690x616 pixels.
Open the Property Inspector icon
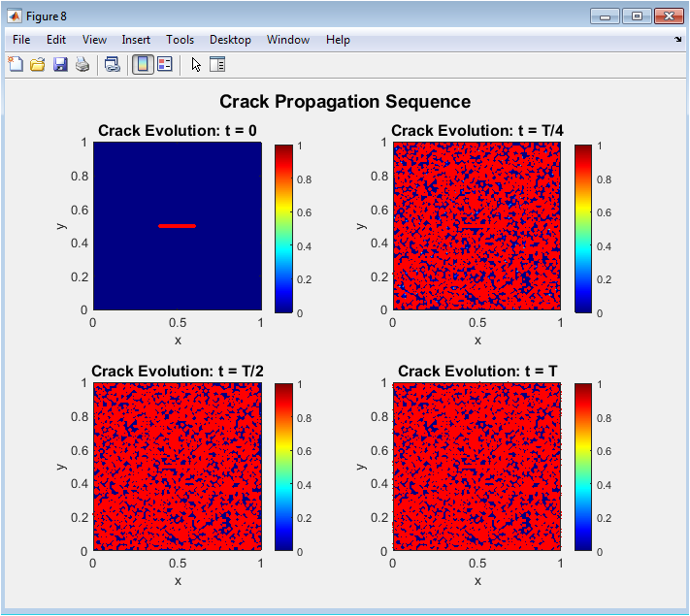217,65
